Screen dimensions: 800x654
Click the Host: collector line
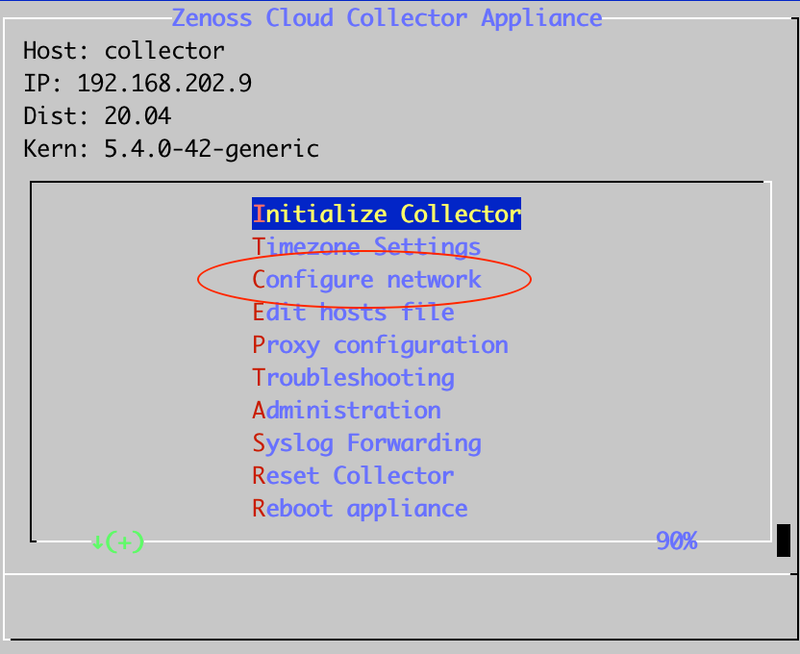pos(123,51)
